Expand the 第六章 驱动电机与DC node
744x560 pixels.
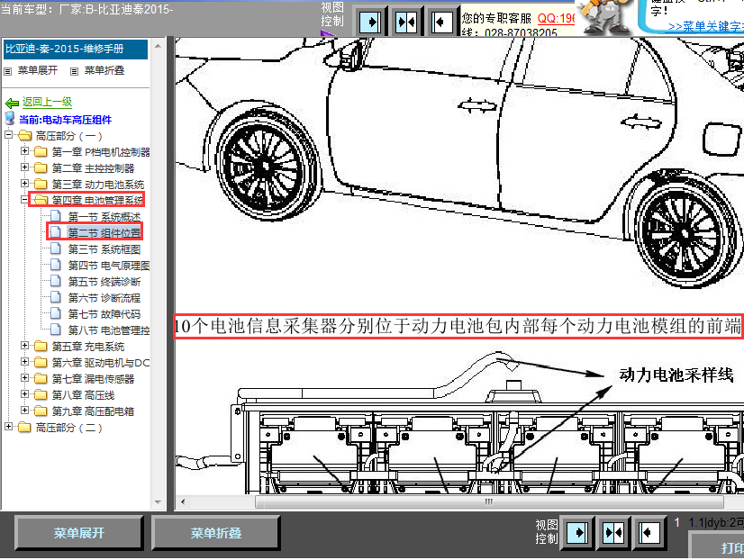24,361
